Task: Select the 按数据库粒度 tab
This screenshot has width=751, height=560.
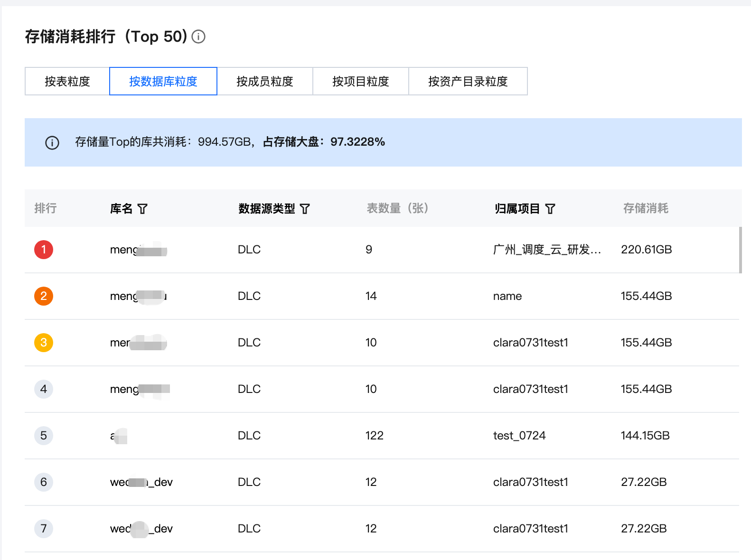Action: [163, 81]
